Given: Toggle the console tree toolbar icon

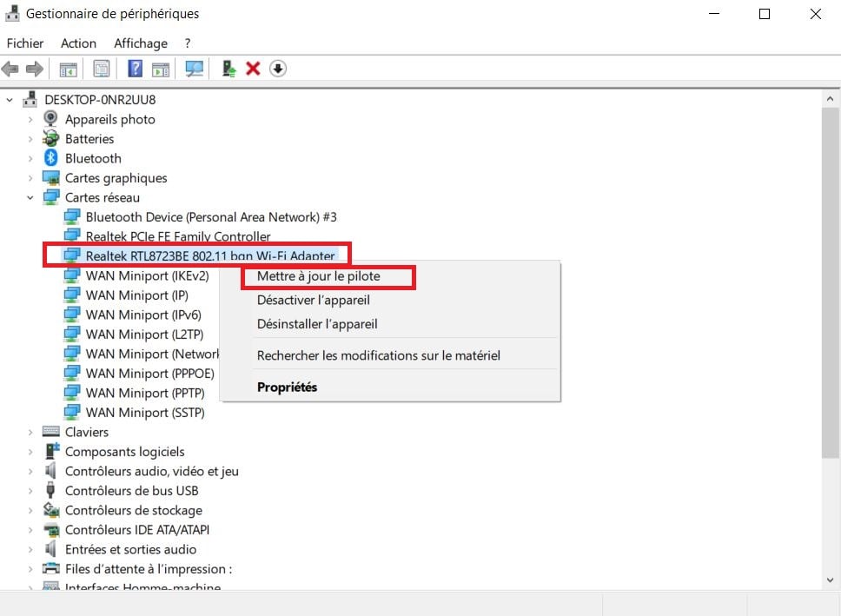Looking at the screenshot, I should pyautogui.click(x=68, y=69).
